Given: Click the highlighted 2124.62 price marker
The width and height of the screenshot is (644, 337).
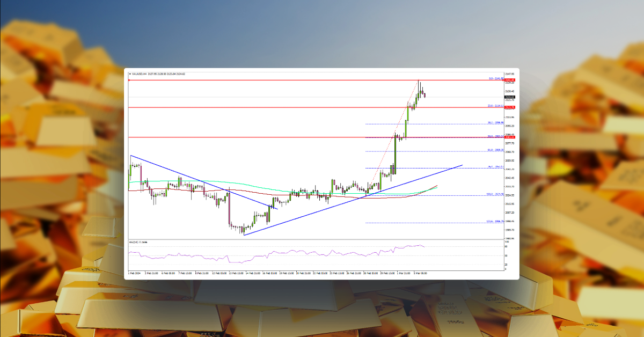Looking at the screenshot, I should (509, 97).
